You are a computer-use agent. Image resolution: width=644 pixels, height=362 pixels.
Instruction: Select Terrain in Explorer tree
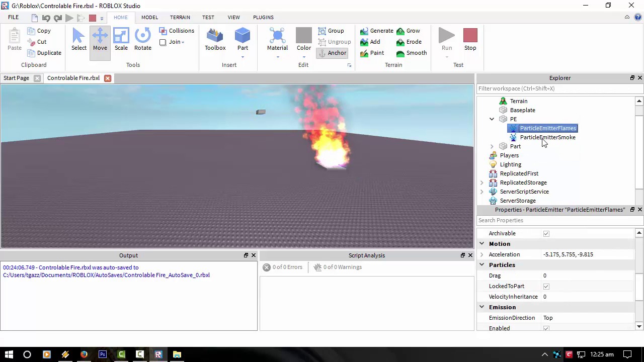[x=518, y=101]
